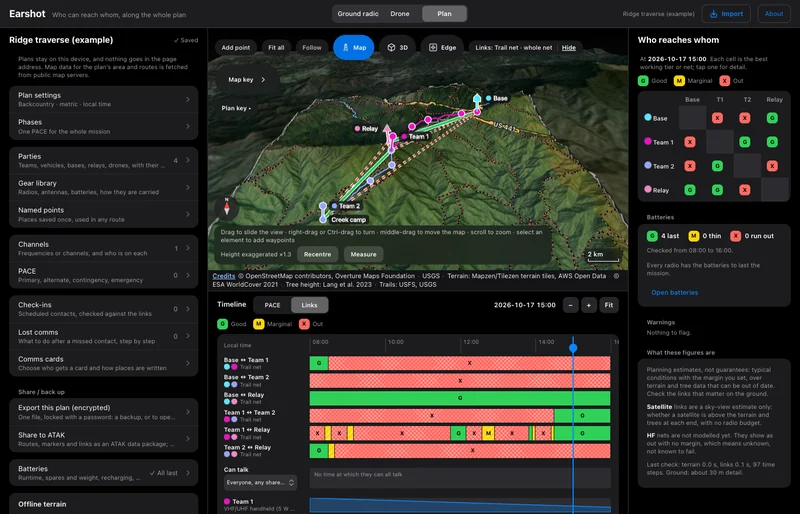Screen dimensions: 800x514
Task: Open Team 2 to Relay Out cell
Action: point(772,166)
